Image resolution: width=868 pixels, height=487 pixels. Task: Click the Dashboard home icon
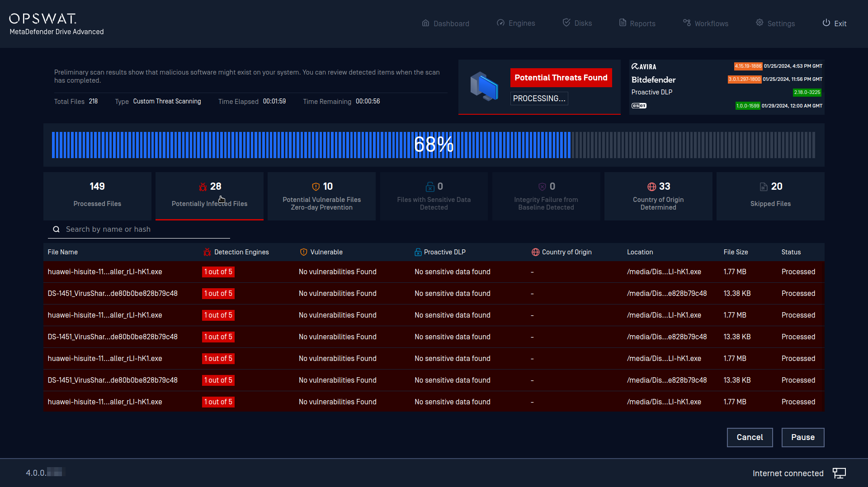click(425, 23)
